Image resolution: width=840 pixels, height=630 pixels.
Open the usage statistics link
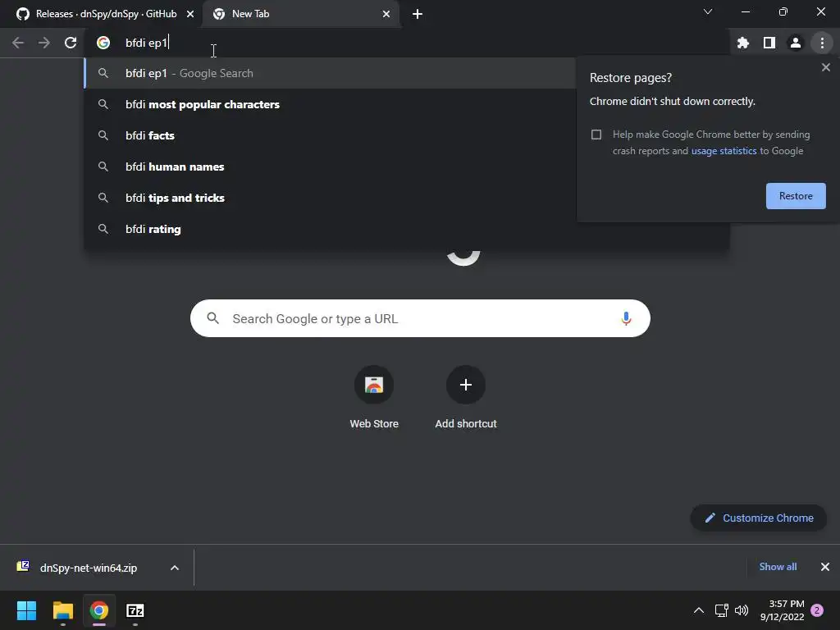pos(724,151)
